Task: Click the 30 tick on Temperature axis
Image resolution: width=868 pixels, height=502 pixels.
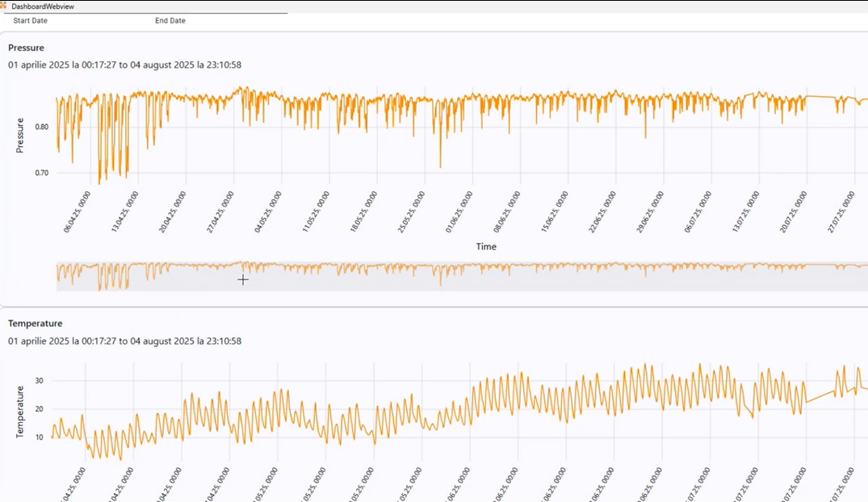Action: coord(38,380)
